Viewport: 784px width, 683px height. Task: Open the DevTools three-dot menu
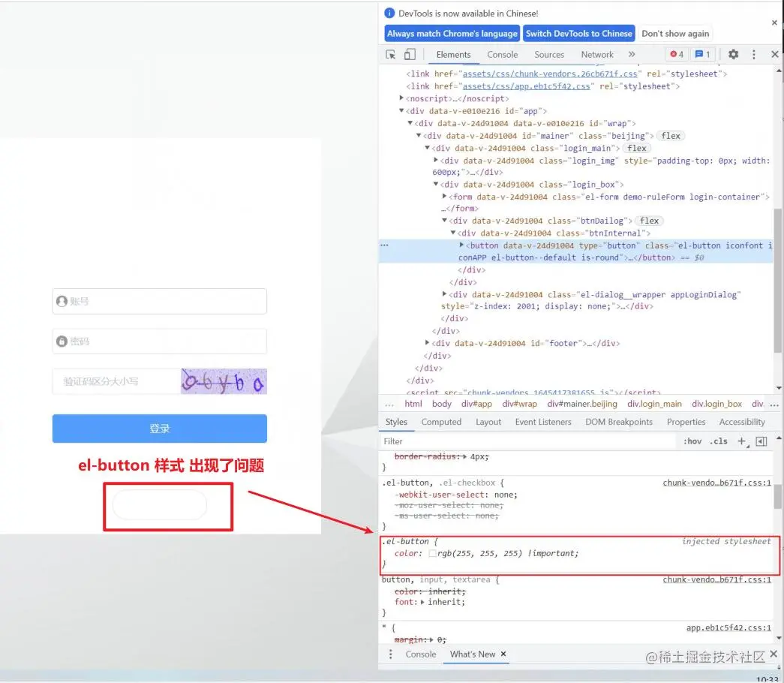coord(753,54)
